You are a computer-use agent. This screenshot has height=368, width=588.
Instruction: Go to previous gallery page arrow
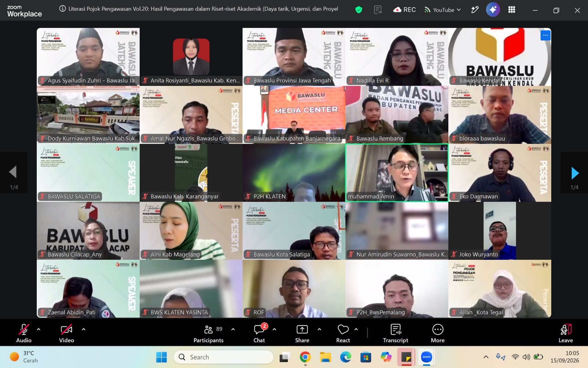click(x=14, y=172)
